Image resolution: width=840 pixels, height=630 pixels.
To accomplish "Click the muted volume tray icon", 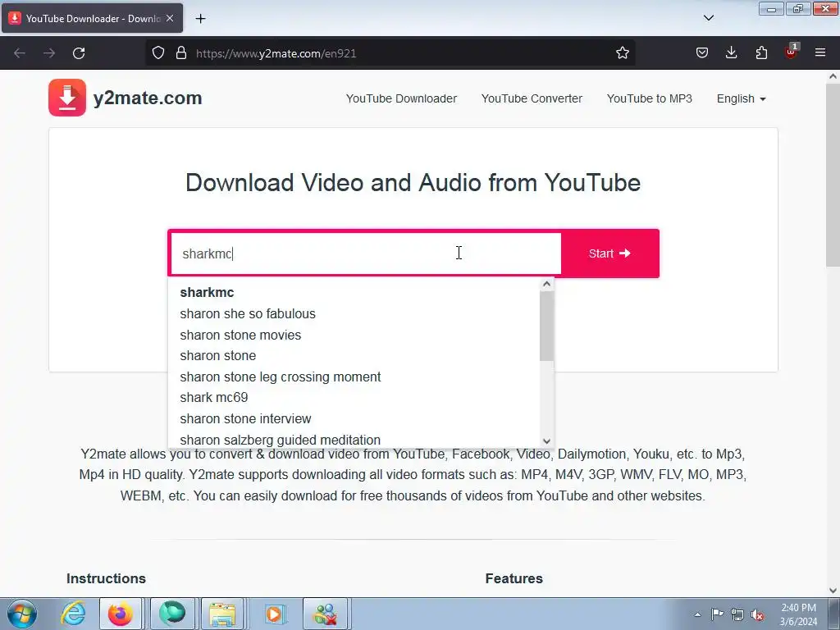I will 757,614.
